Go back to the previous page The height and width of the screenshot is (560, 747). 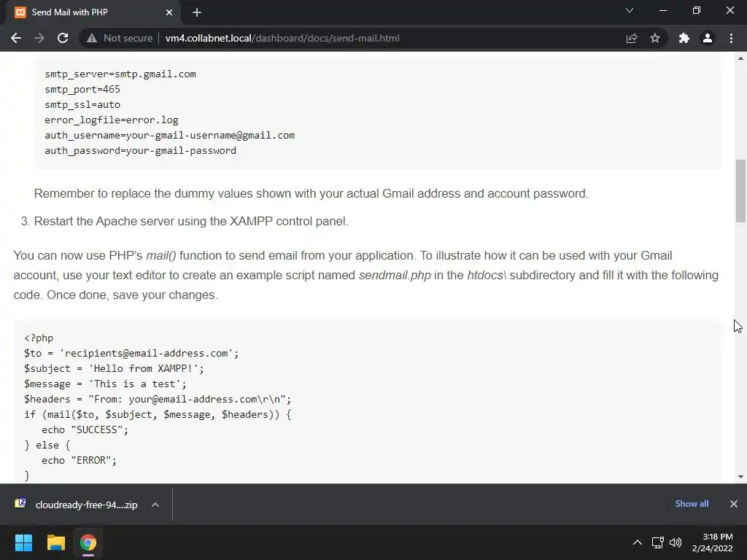[x=16, y=38]
